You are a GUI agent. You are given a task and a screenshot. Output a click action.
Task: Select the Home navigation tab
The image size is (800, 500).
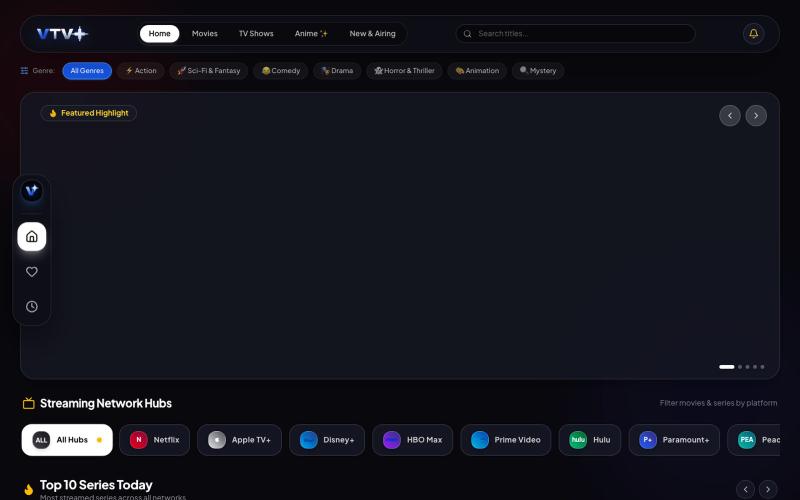coord(159,34)
